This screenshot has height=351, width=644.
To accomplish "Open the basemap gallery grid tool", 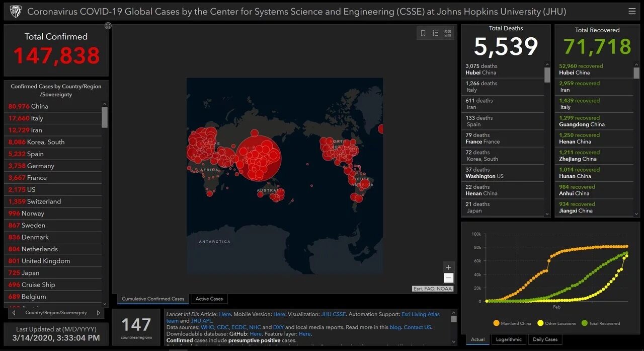I will coord(448,33).
